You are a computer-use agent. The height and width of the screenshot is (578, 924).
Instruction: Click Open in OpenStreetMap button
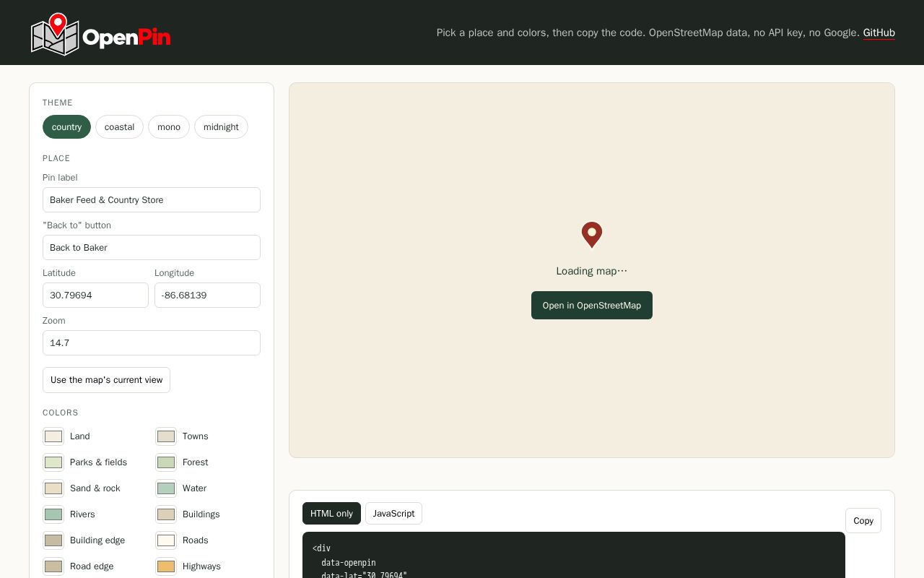[592, 305]
